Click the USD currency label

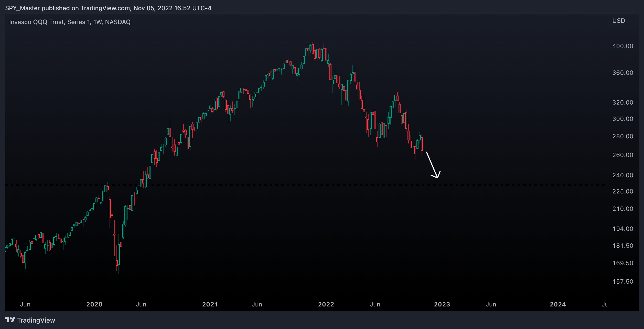pos(619,21)
